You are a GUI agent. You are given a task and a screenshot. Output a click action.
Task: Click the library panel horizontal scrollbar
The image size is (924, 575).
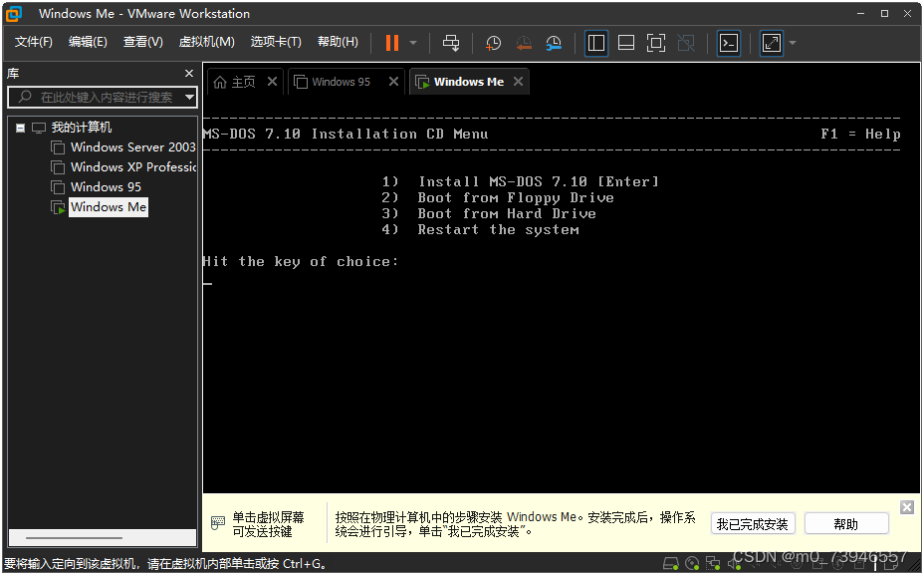click(x=75, y=538)
